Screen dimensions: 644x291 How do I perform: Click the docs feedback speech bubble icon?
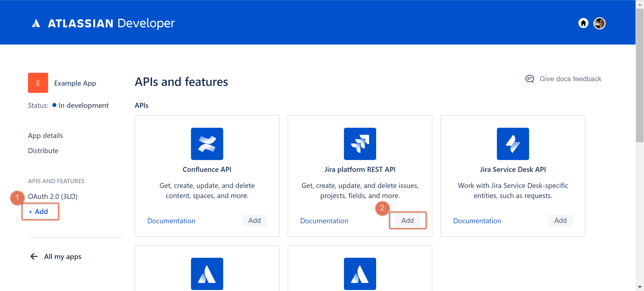pos(529,79)
